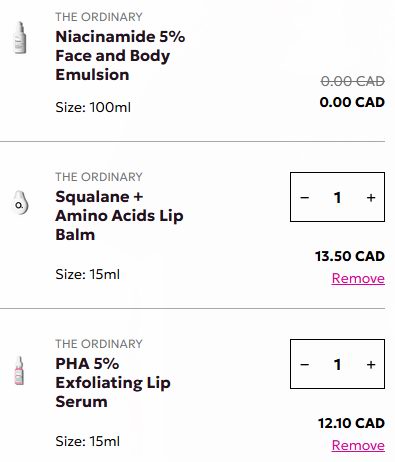Select quantity field of PHA Lip Serum
Image resolution: width=395 pixels, height=462 pixels.
pyautogui.click(x=337, y=364)
